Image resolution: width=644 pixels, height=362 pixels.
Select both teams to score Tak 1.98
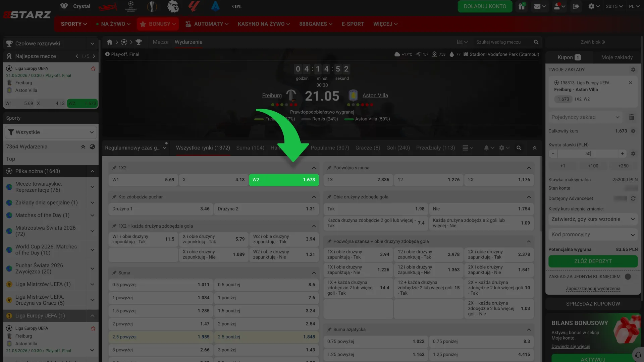coord(376,209)
